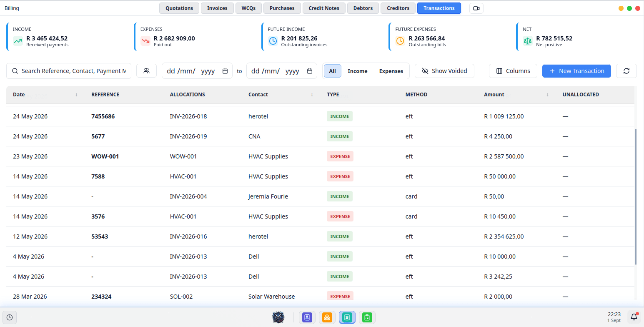This screenshot has height=327, width=644.
Task: Open calendar picker on the start date field
Action: point(225,71)
